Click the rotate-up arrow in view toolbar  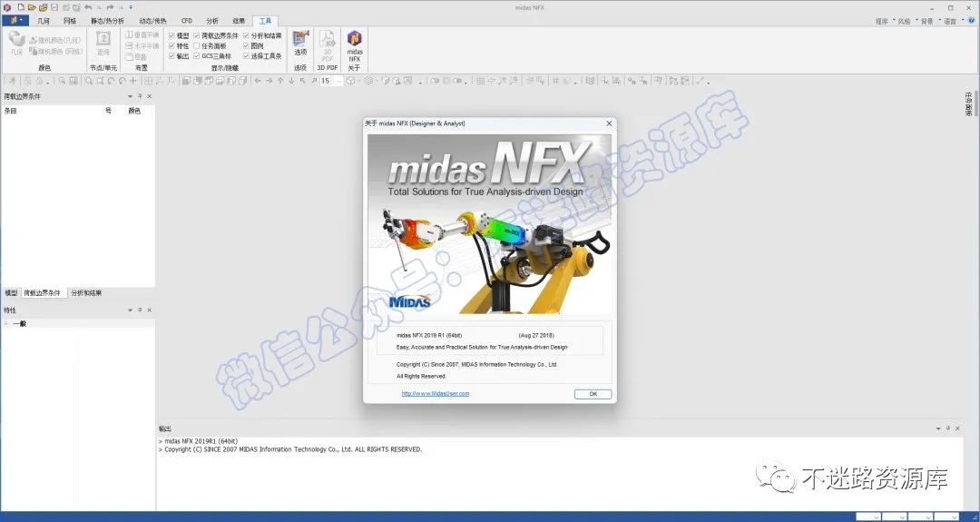280,81
